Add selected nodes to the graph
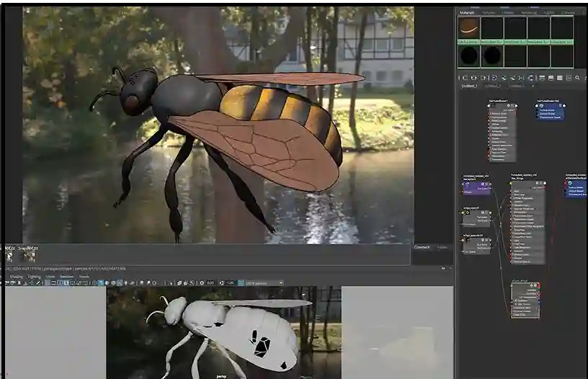 [504, 78]
